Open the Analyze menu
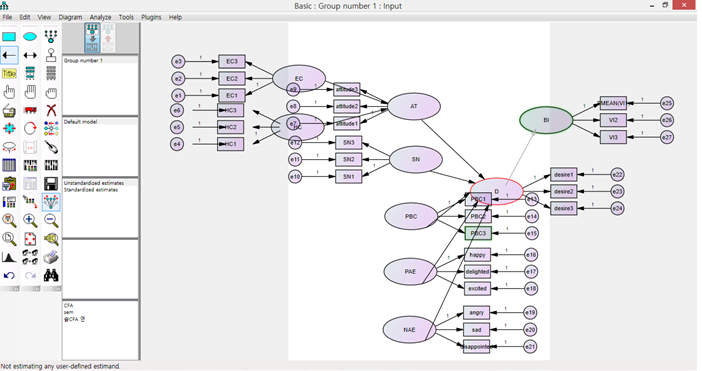 [x=100, y=17]
